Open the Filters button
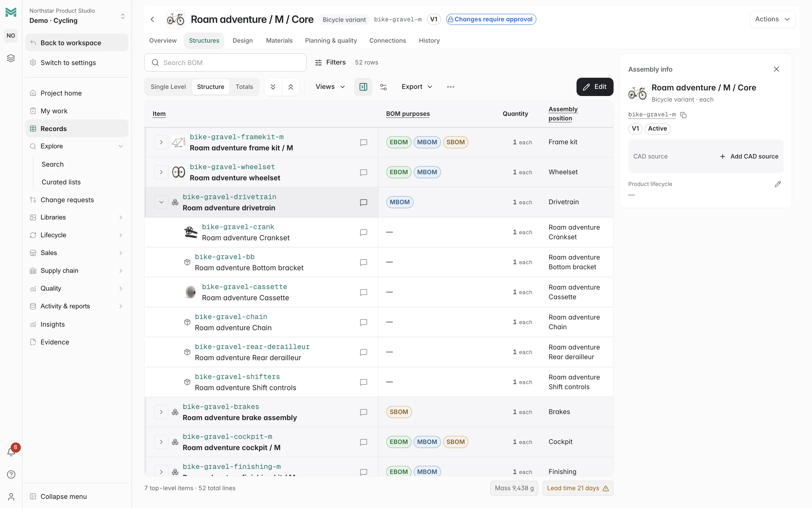The image size is (812, 508). [330, 62]
